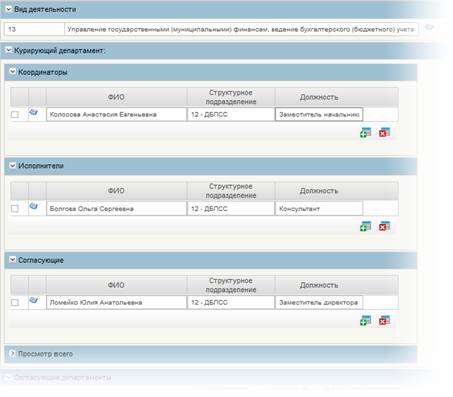Click the Ломейко Юлия Анатольевна name field
Screen dimensions: 453x397
point(116,303)
